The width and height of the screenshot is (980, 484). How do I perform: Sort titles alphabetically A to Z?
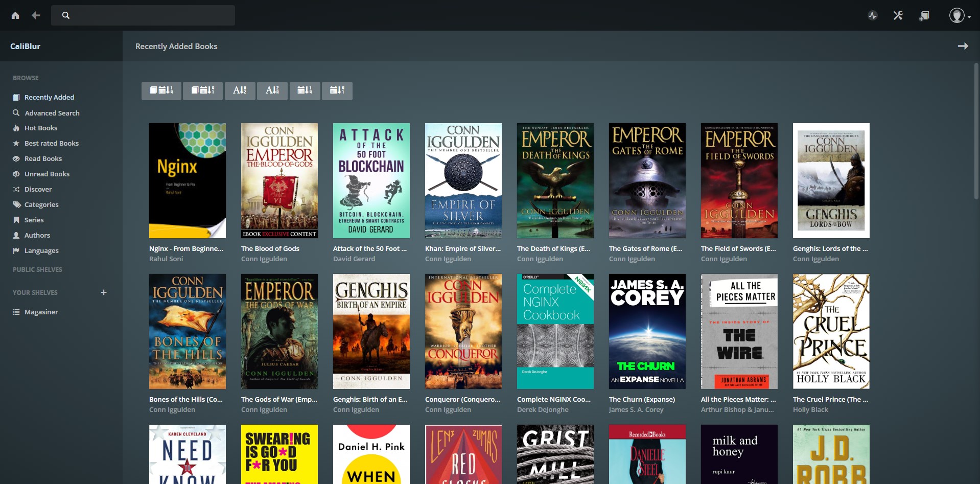tap(240, 90)
